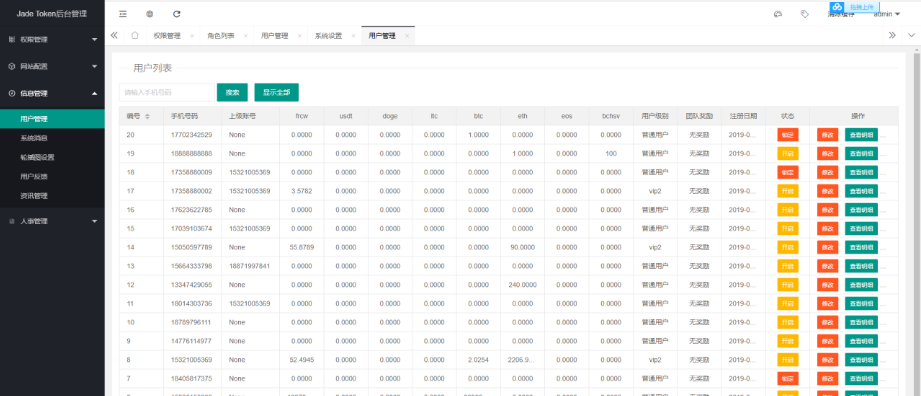Open 用户反馈 in the sidebar

(52, 176)
